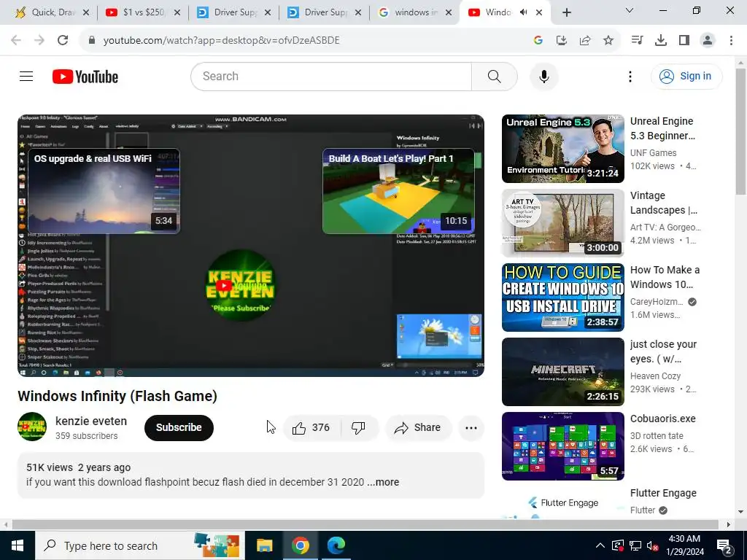
Task: Click UNF Games channel name
Action: point(653,153)
